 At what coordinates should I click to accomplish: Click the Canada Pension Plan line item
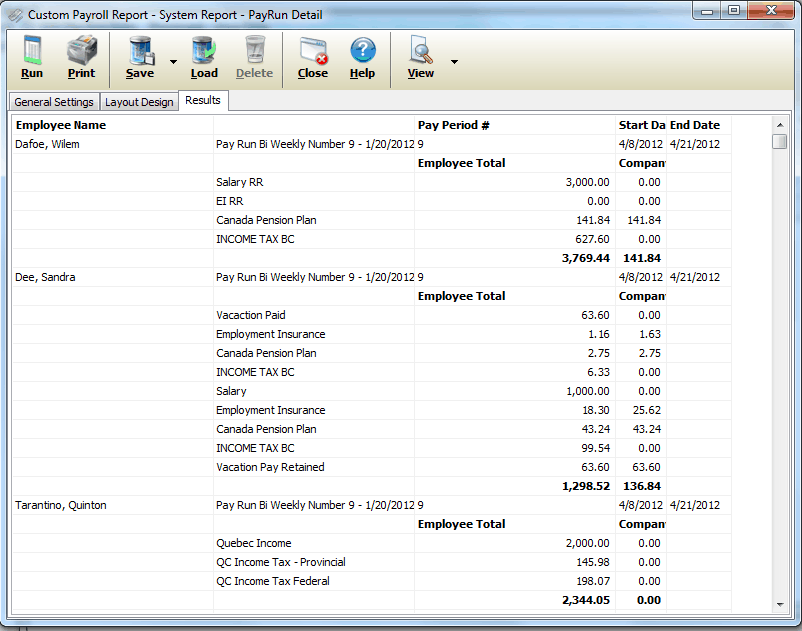tap(266, 220)
